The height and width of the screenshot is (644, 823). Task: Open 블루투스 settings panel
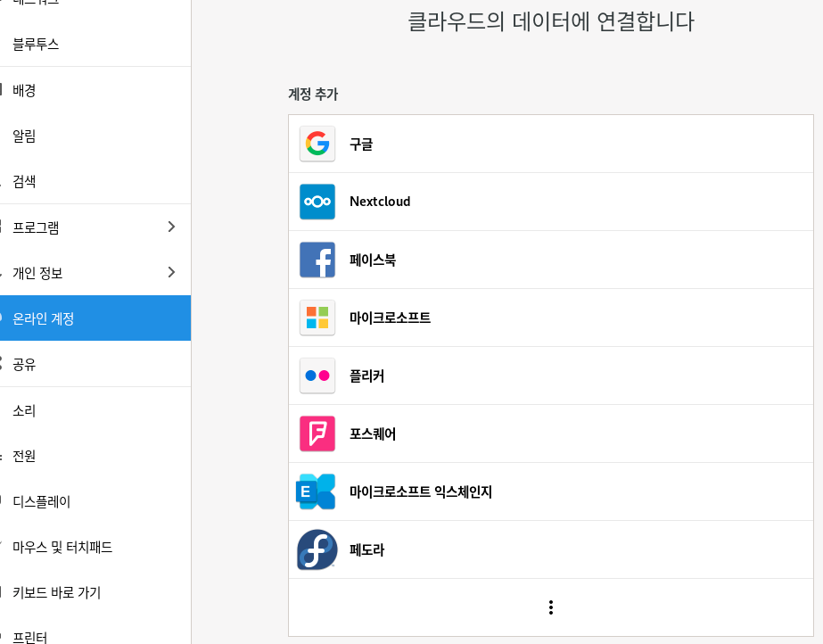[x=95, y=44]
